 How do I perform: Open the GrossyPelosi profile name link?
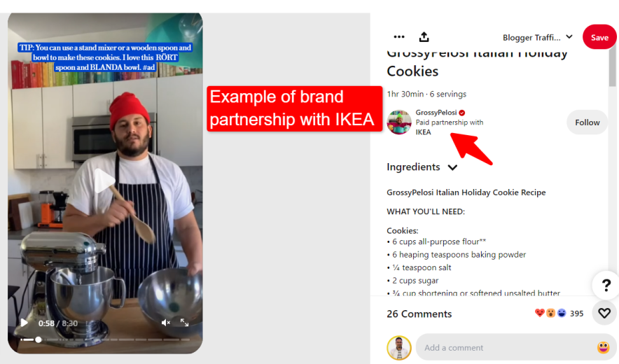point(436,112)
